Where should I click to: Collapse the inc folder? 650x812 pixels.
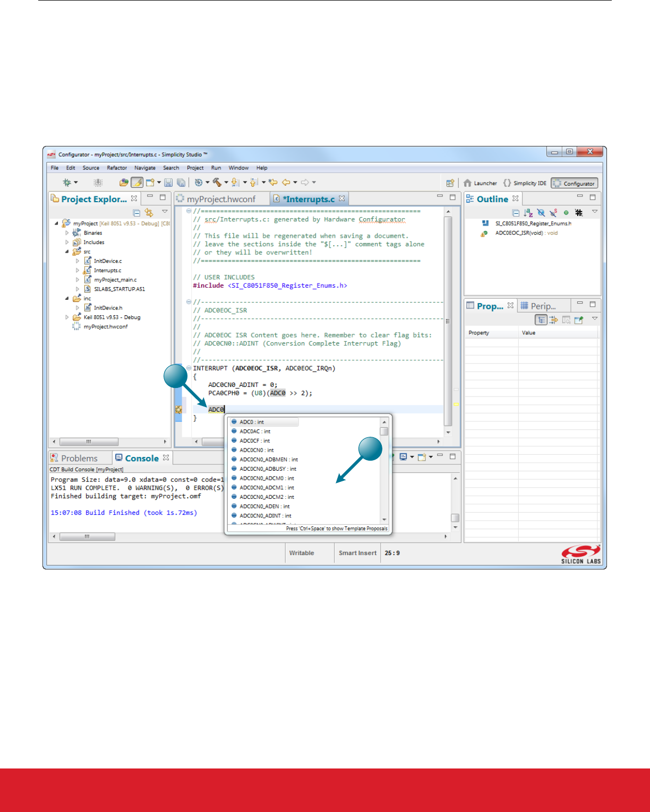(67, 298)
